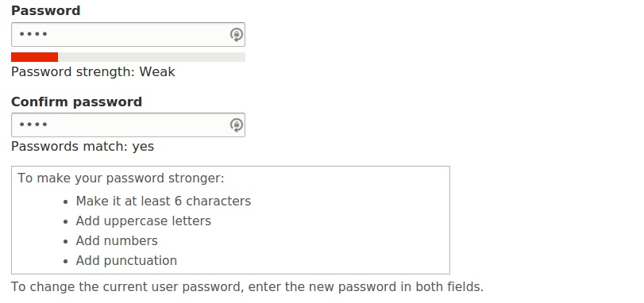Click 'To make your password stronger:' heading
The width and height of the screenshot is (644, 303).
click(x=121, y=178)
